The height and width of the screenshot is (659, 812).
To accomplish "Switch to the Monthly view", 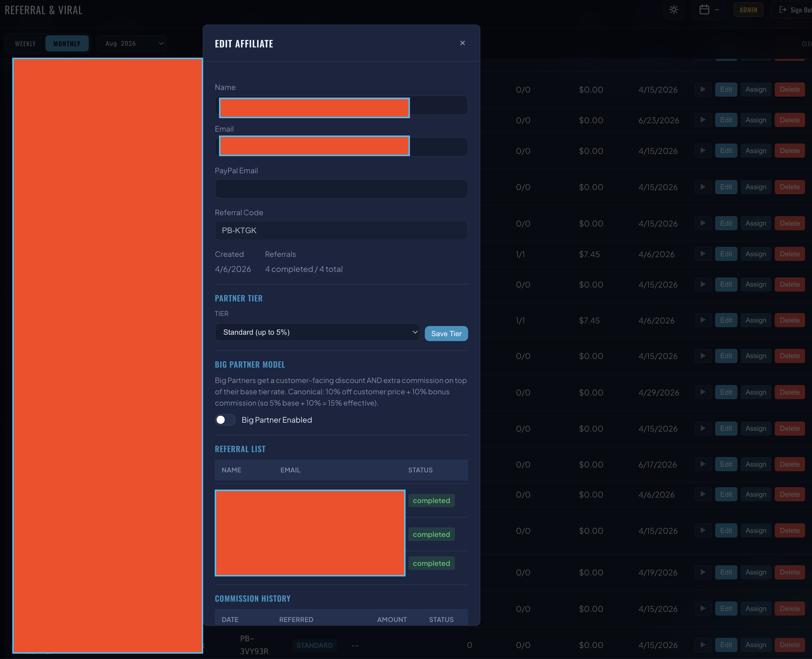I will (x=67, y=44).
